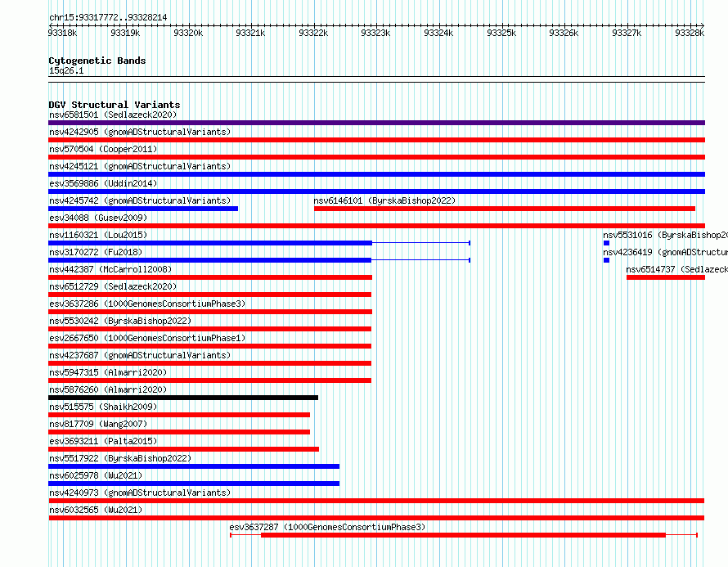The height and width of the screenshot is (567, 728).
Task: Open the nsv817709 (Wang2007) label
Action: tap(98, 424)
